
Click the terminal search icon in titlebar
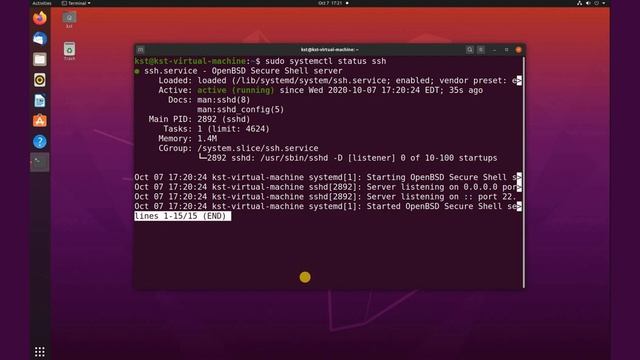tap(470, 50)
